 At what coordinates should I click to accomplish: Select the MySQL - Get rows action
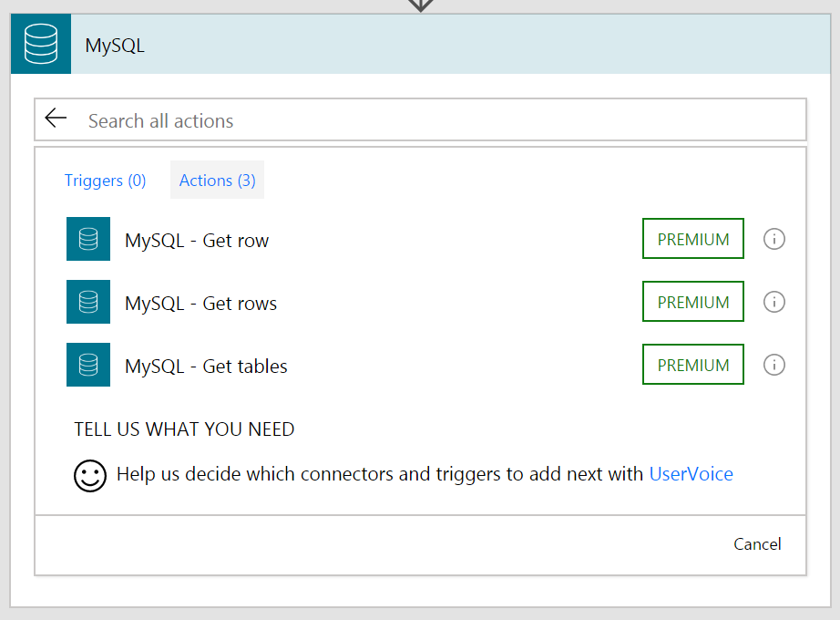[x=202, y=302]
